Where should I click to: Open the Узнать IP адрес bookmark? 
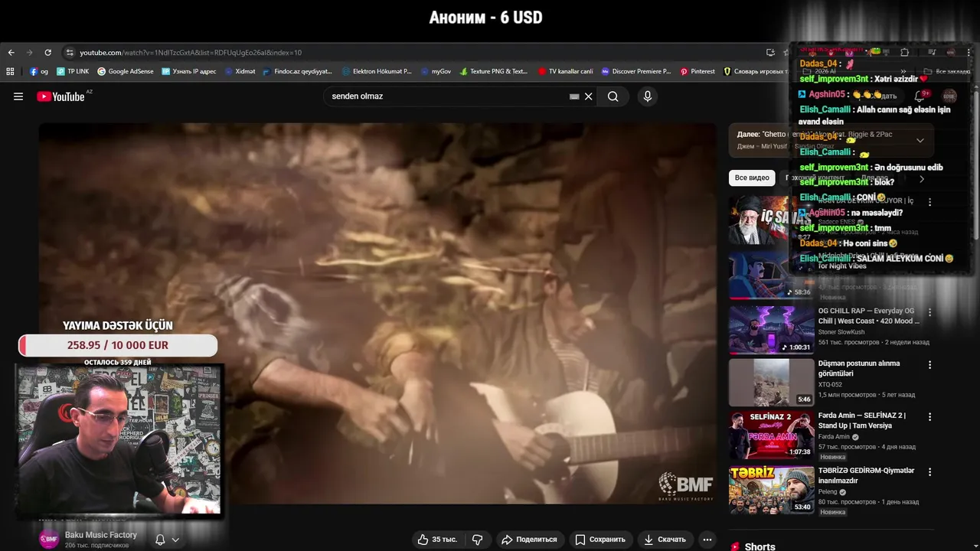tap(189, 71)
